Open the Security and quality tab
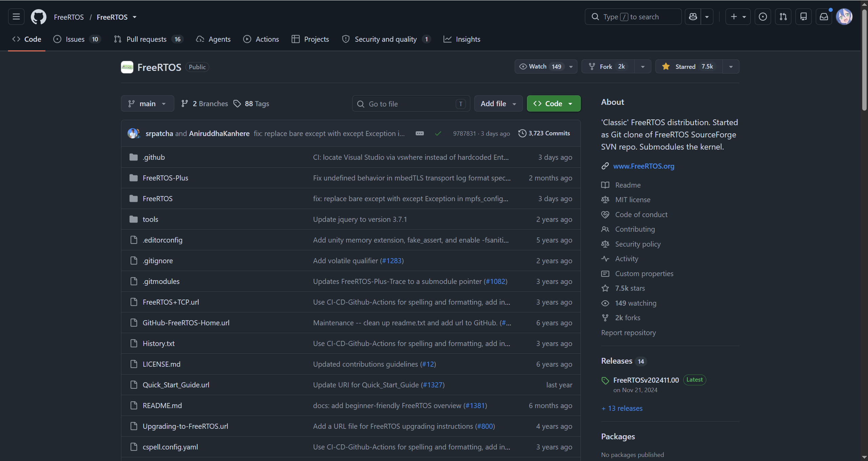Image resolution: width=868 pixels, height=461 pixels. [387, 39]
